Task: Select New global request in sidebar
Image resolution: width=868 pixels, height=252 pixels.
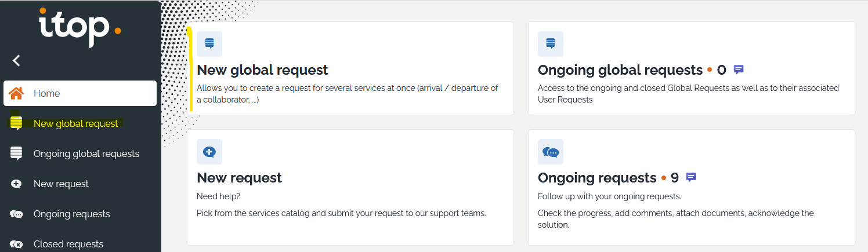Action: tap(75, 123)
